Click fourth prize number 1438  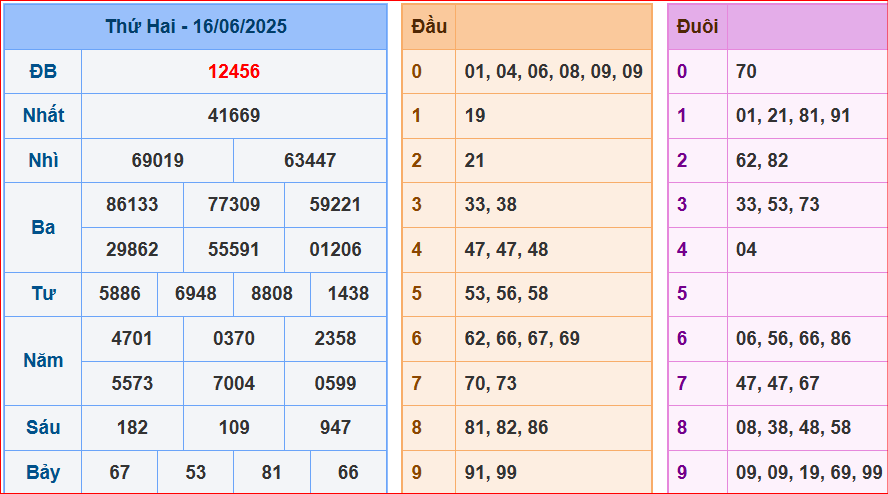pyautogui.click(x=348, y=293)
